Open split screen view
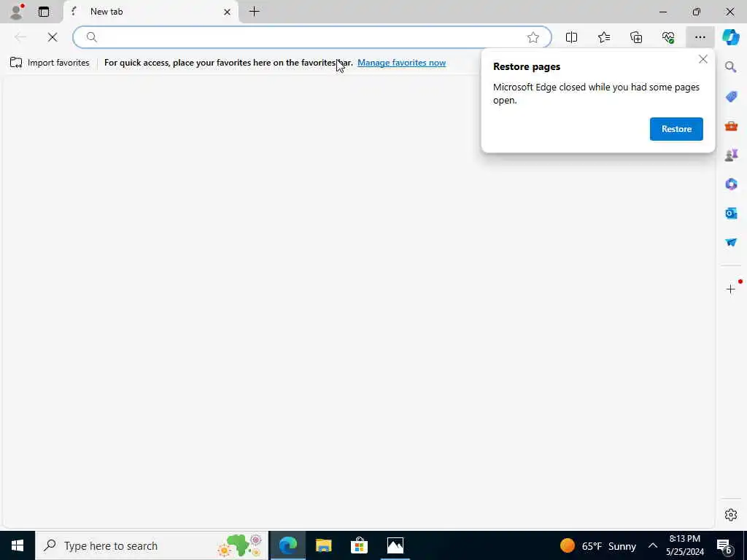 (571, 37)
